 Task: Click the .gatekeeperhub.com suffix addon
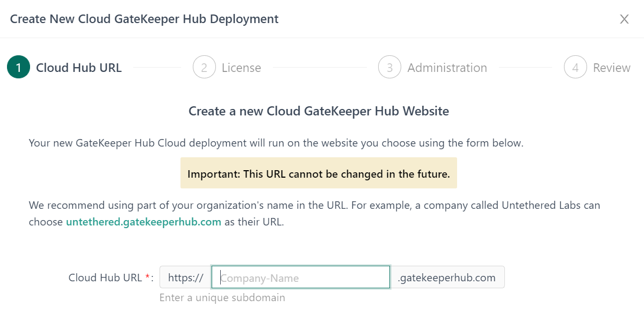[x=446, y=278]
